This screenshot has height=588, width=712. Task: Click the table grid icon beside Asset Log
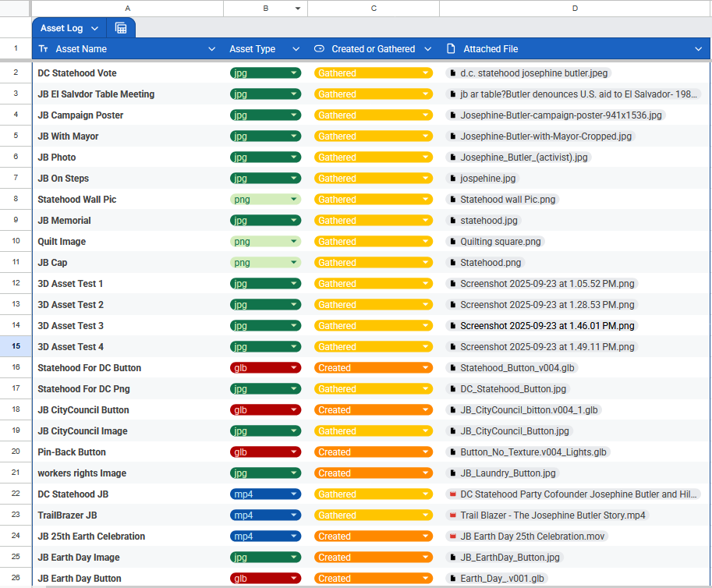click(x=121, y=28)
